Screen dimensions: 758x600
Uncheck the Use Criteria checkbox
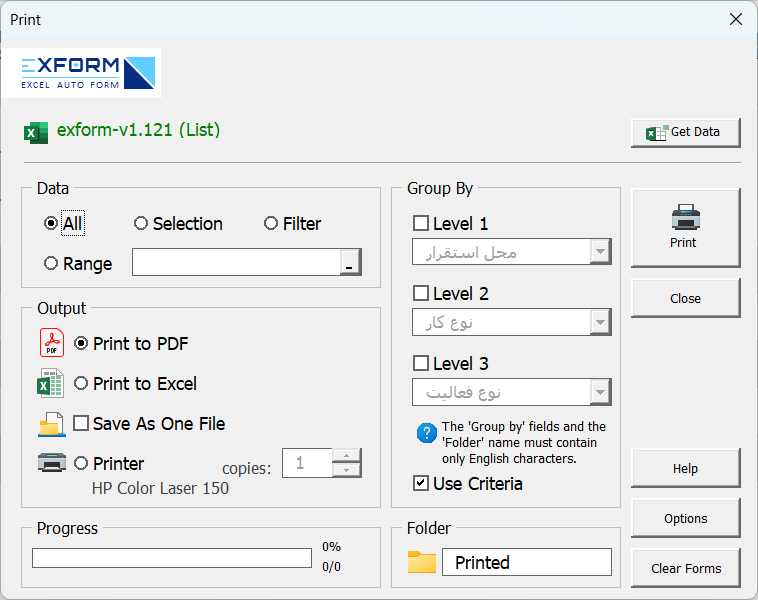point(421,483)
